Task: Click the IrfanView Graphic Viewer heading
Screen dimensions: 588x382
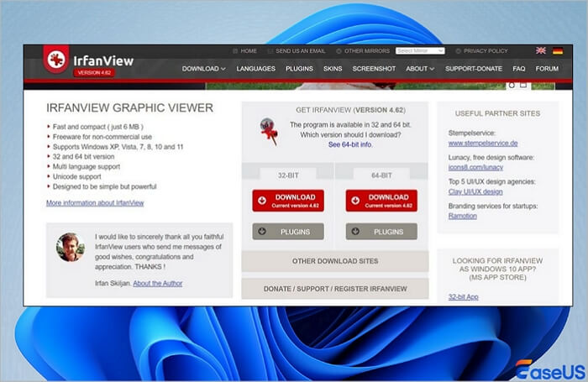Action: [129, 108]
